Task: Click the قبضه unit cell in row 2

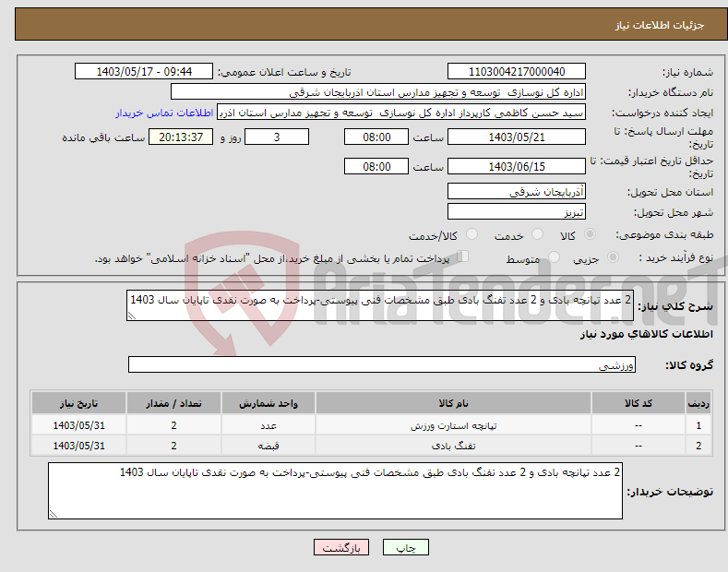Action: click(x=269, y=446)
